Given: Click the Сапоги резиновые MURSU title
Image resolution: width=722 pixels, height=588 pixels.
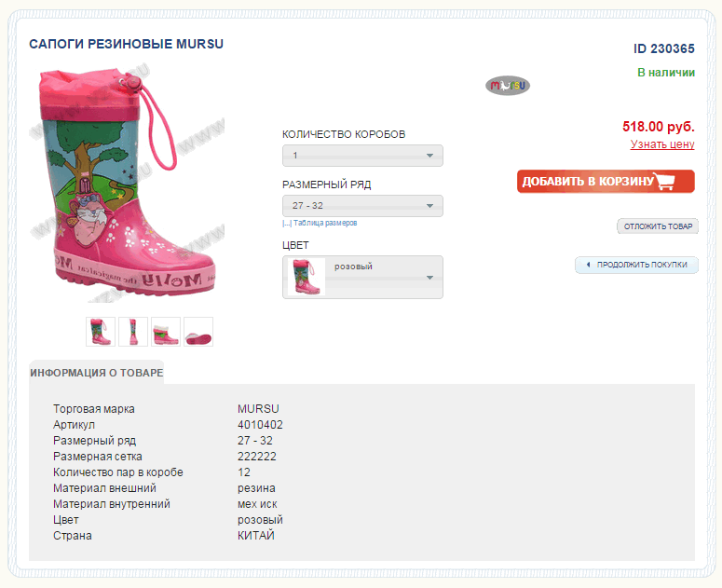Looking at the screenshot, I should (x=127, y=44).
